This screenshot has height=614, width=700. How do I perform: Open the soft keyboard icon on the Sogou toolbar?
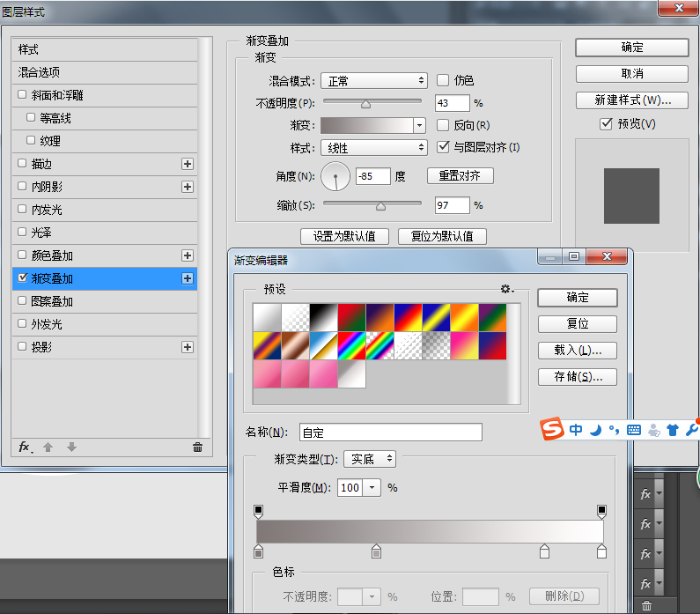pyautogui.click(x=633, y=430)
